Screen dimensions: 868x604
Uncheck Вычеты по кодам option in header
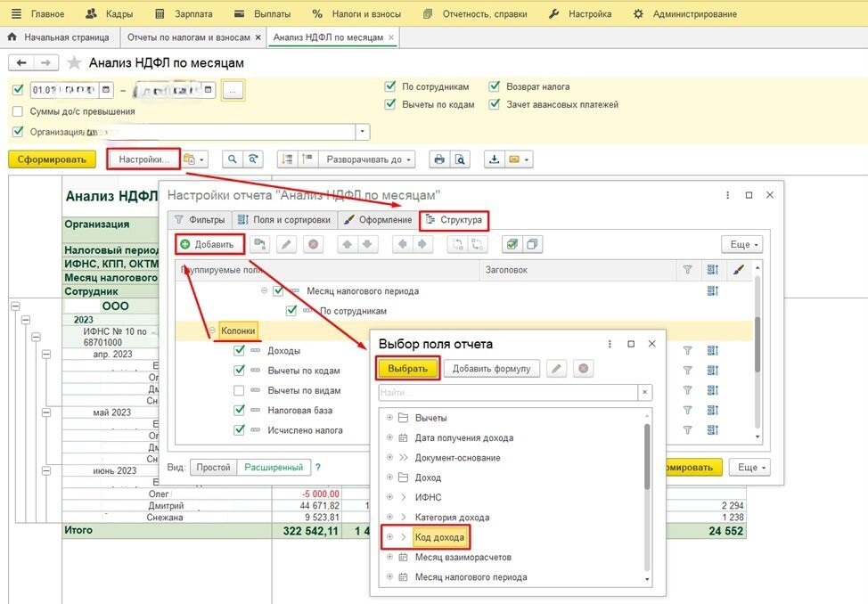coord(390,104)
